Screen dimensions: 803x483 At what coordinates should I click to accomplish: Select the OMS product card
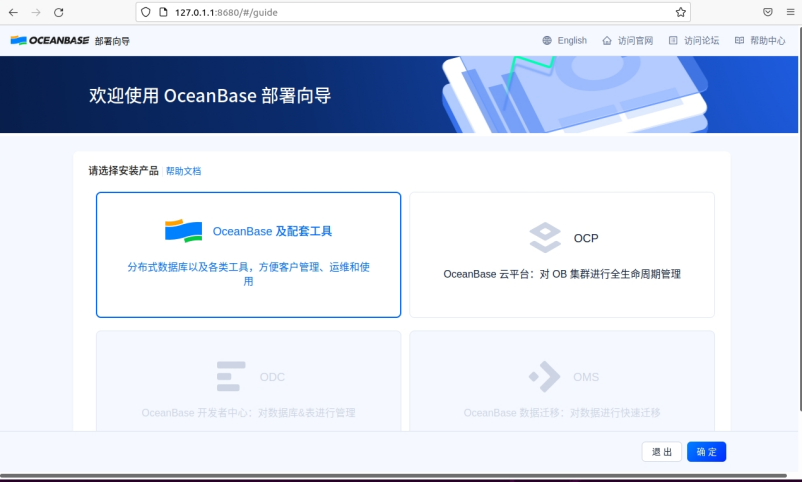click(562, 381)
